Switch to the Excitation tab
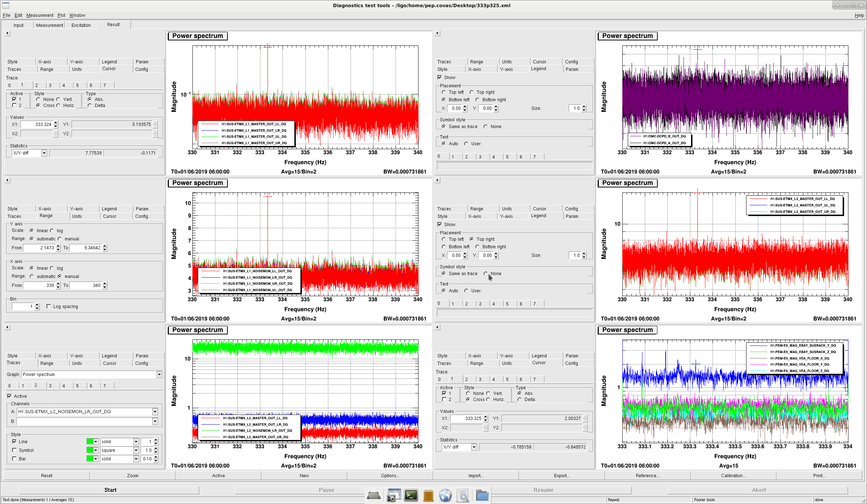Image resolution: width=867 pixels, height=504 pixels. (81, 25)
